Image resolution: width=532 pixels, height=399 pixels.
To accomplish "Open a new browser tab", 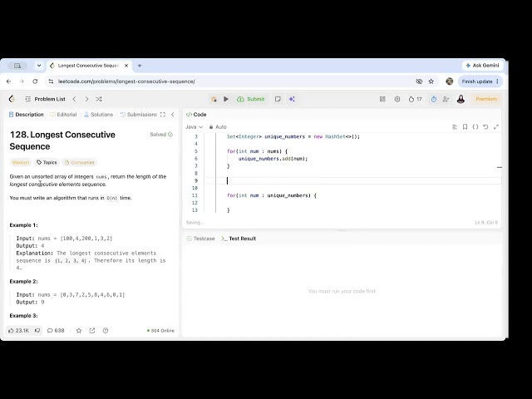I will coord(140,66).
